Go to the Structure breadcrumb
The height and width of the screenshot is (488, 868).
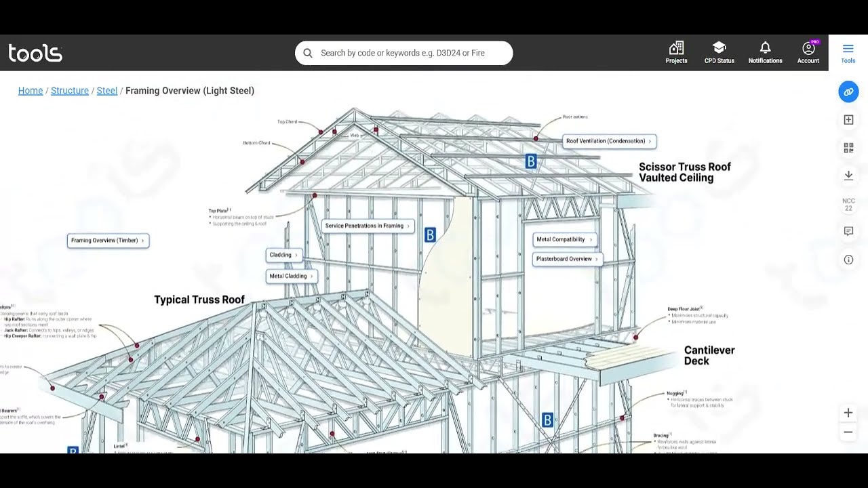70,91
